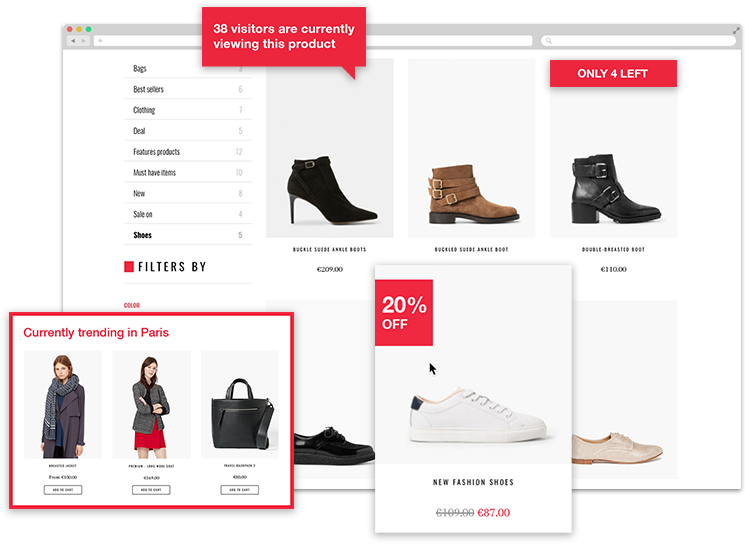
Task: Click the red Filters By square icon
Action: click(x=129, y=267)
